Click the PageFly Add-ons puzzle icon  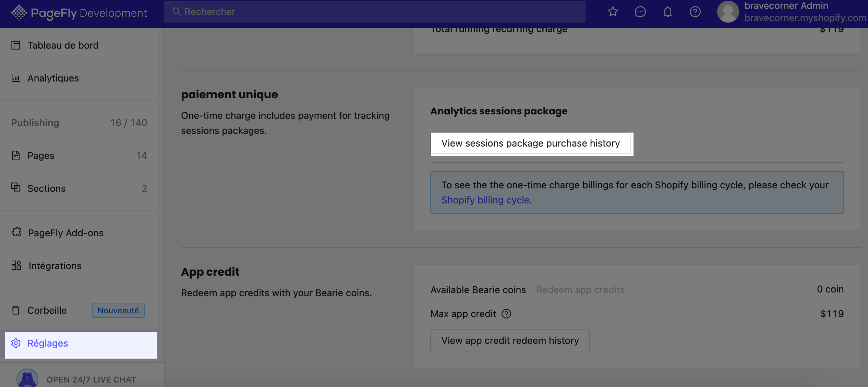(16, 232)
